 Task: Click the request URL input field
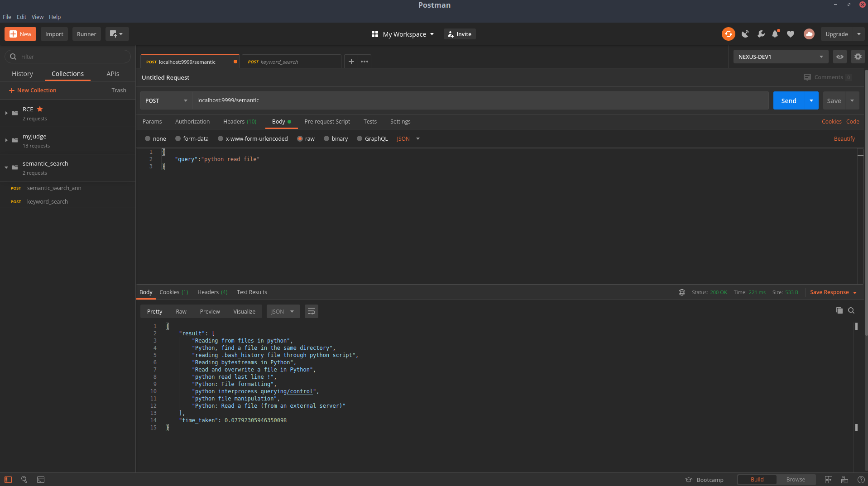[481, 100]
